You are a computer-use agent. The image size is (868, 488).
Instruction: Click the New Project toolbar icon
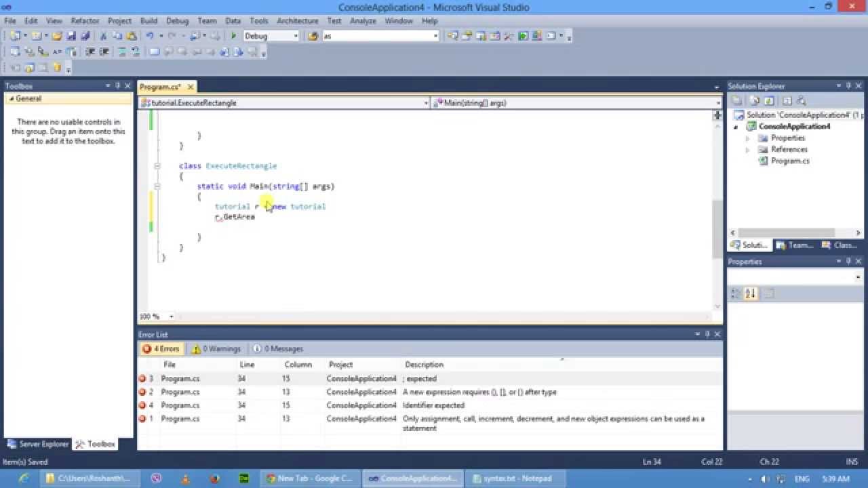coord(14,36)
